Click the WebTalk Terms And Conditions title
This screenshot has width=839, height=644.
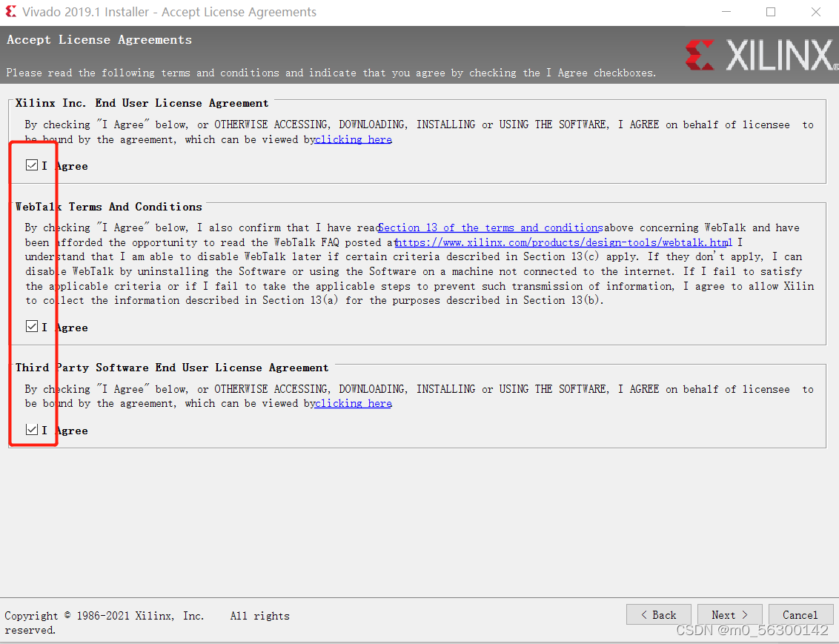coord(109,207)
